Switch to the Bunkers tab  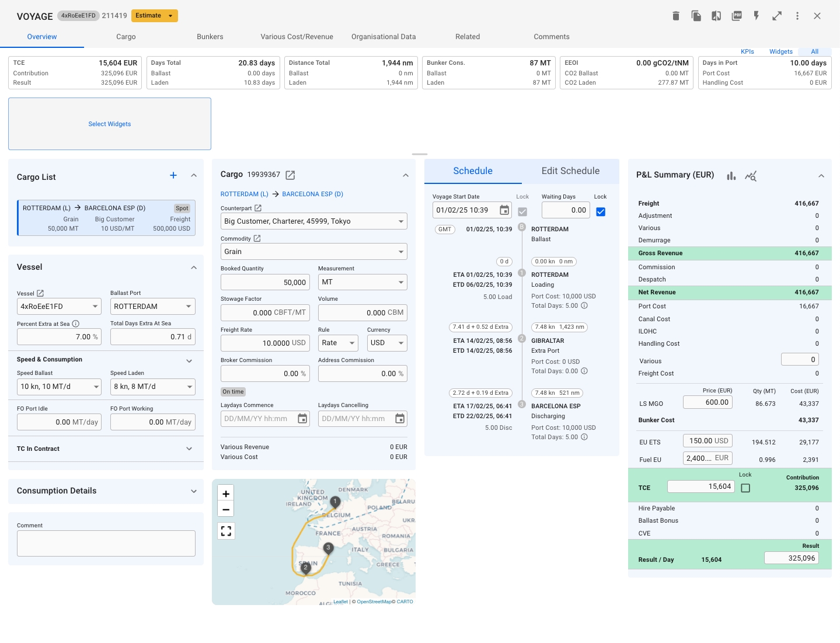tap(210, 37)
